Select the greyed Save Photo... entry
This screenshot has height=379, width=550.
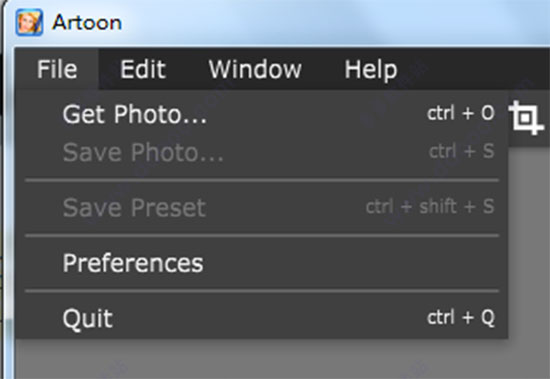click(x=261, y=152)
